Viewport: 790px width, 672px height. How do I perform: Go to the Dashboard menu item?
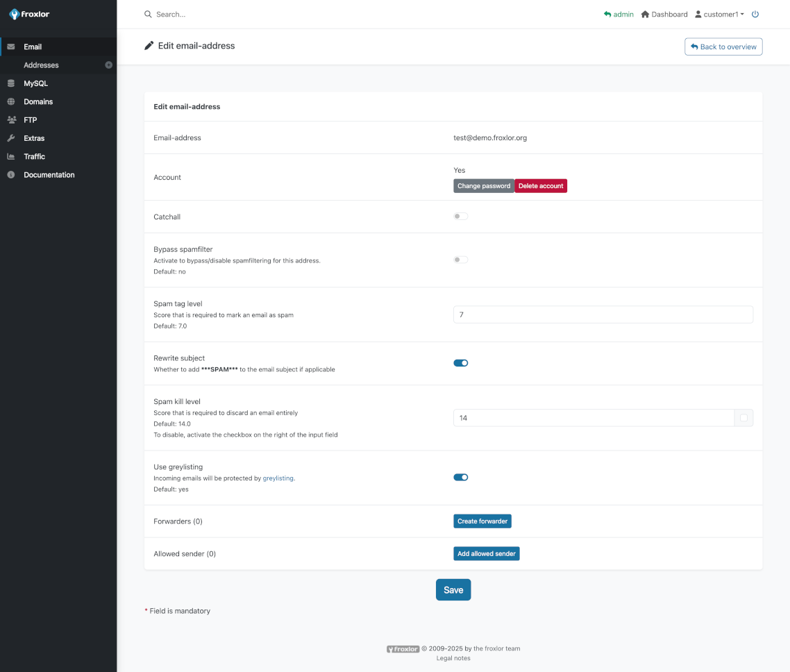664,14
